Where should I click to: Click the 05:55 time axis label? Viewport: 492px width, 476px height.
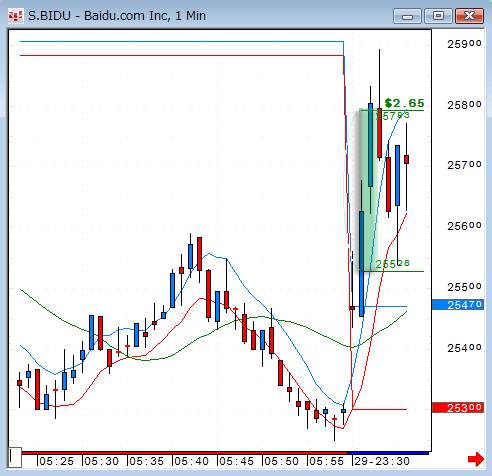pyautogui.click(x=326, y=461)
